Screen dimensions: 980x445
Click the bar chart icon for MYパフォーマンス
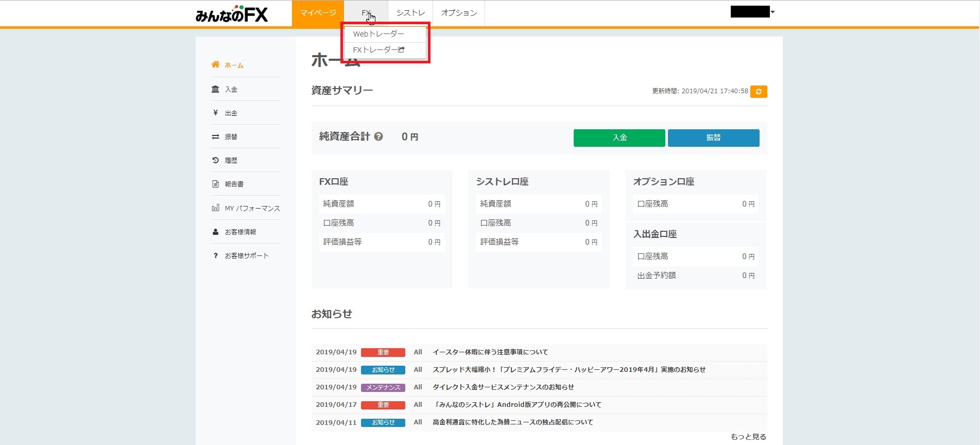pos(215,208)
